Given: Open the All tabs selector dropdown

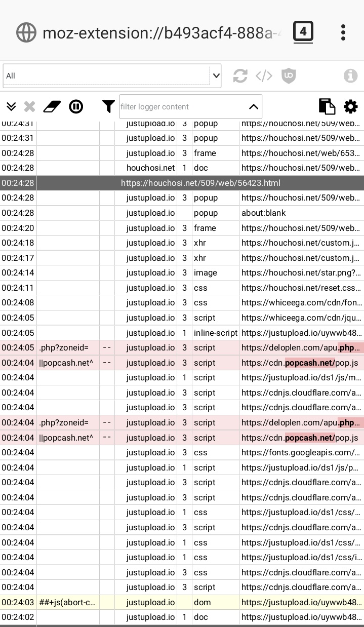Looking at the screenshot, I should click(x=111, y=75).
